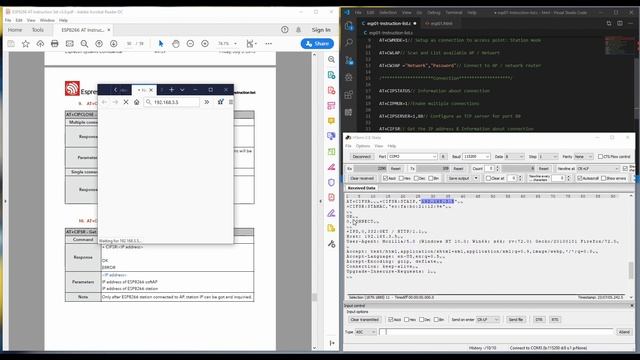Stop page loading with the Firefox X icon
Image resolution: width=640 pixels, height=360 pixels.
pos(126,102)
